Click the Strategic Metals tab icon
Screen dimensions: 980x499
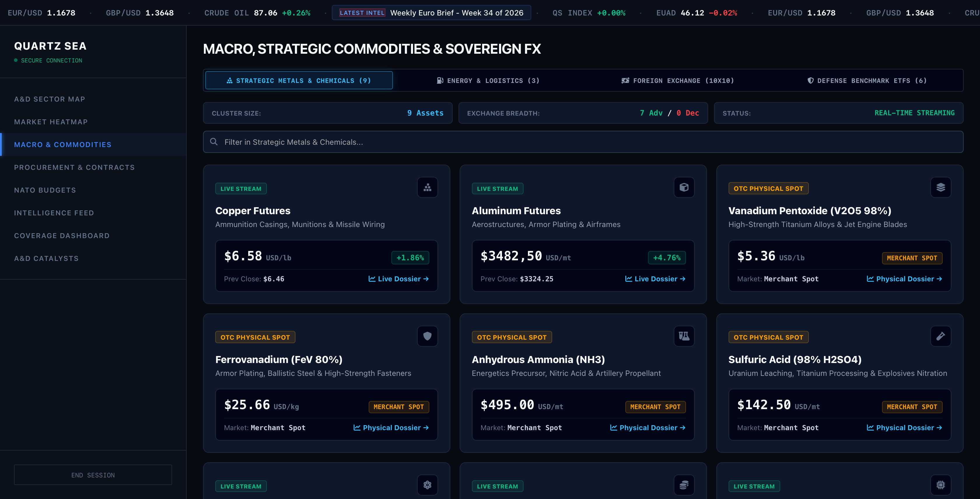[230, 81]
